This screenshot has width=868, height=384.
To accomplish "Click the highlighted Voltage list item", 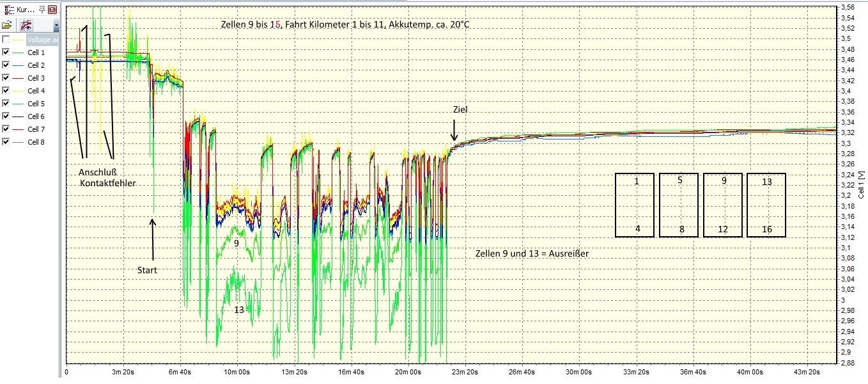I will [42, 40].
